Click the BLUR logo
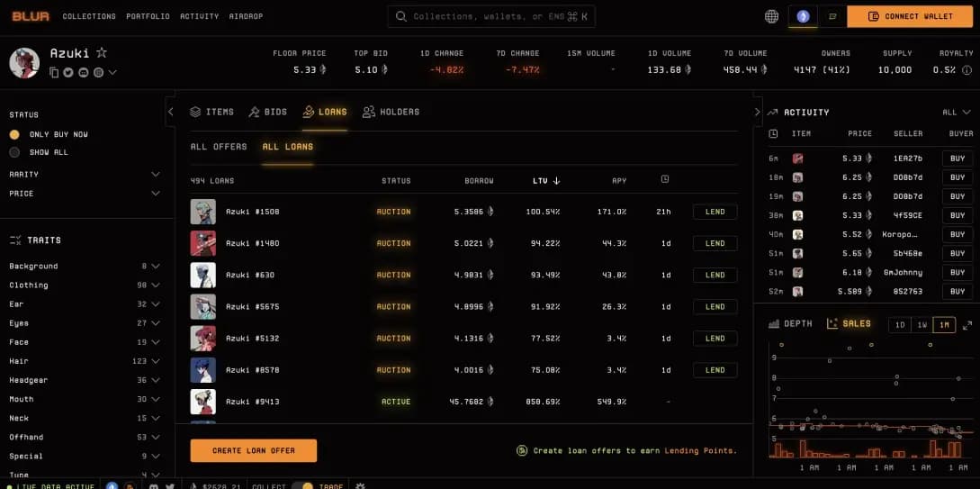Screen dimensions: 980x489 pos(31,16)
